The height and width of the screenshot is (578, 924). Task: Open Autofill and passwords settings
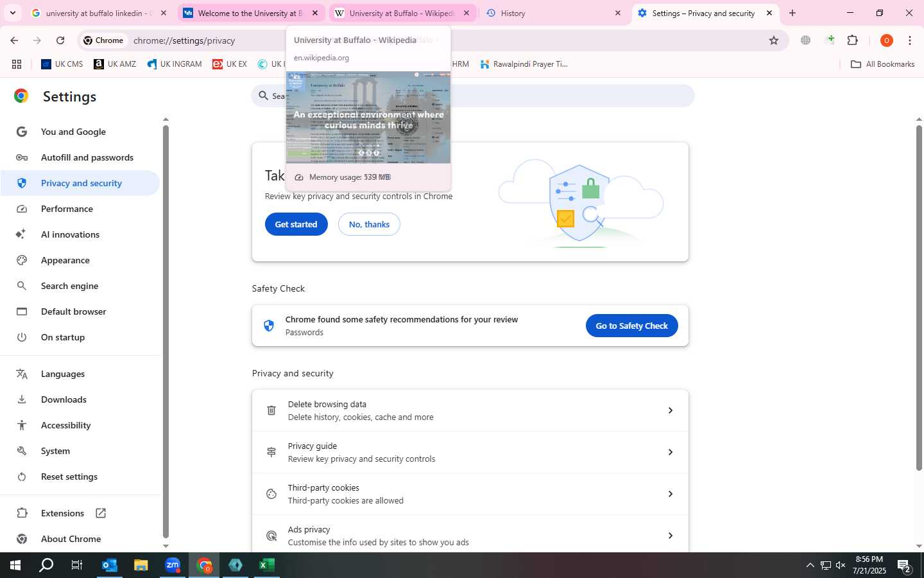[80, 157]
